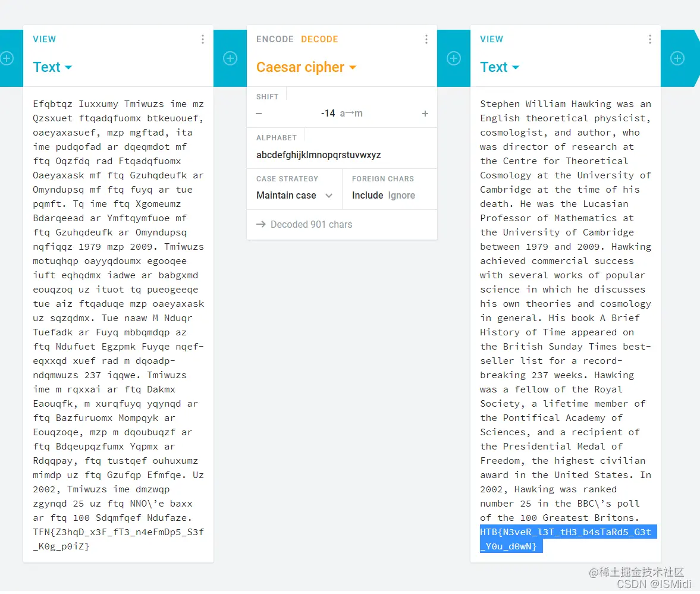Switch the cipher to Decode mode
Viewport: 700px width, 594px height.
[x=319, y=39]
